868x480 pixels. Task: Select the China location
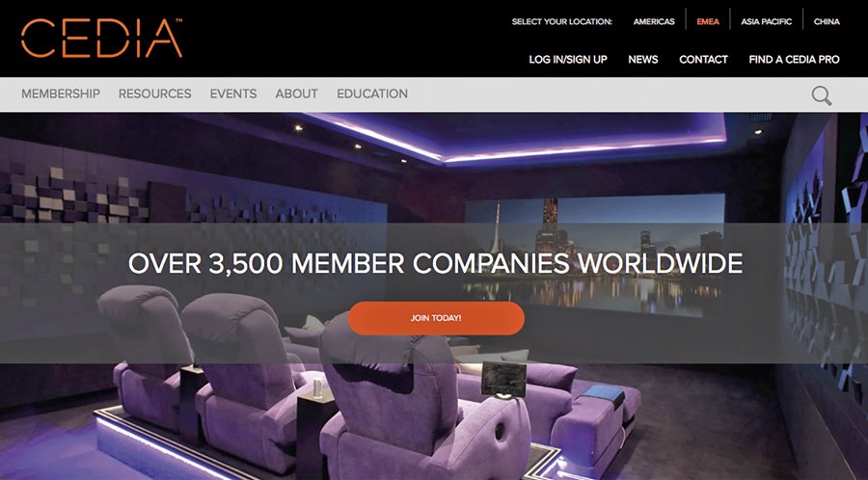coord(827,21)
